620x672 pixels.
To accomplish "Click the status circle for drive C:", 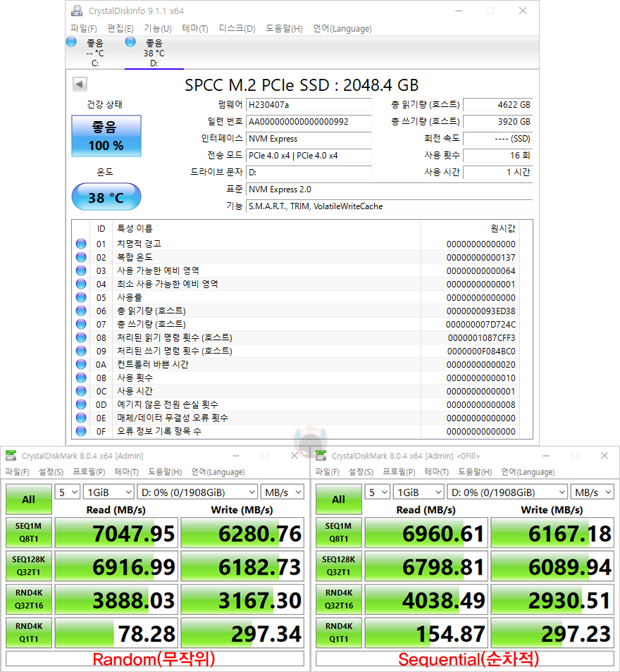I will point(71,42).
